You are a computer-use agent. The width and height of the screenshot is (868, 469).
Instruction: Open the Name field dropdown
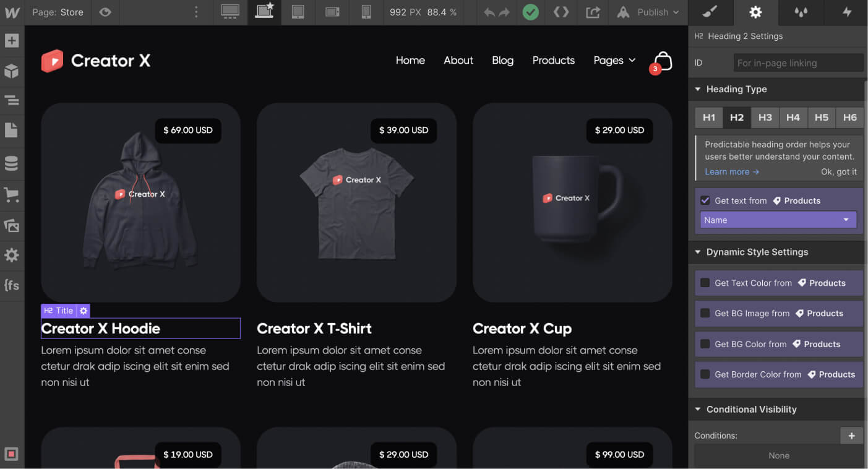point(778,220)
